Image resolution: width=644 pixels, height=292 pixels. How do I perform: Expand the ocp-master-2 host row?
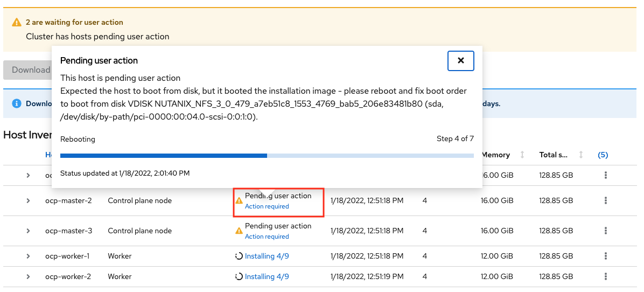click(28, 200)
